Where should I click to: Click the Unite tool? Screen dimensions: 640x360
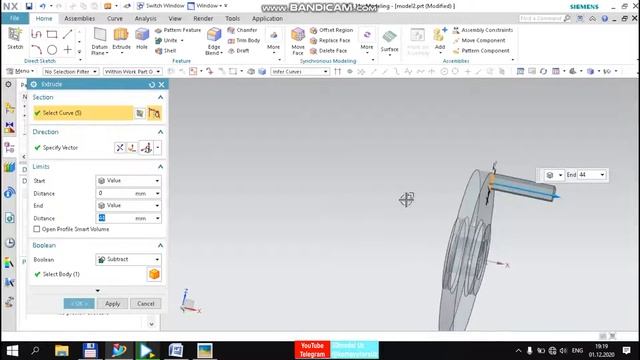click(x=166, y=40)
